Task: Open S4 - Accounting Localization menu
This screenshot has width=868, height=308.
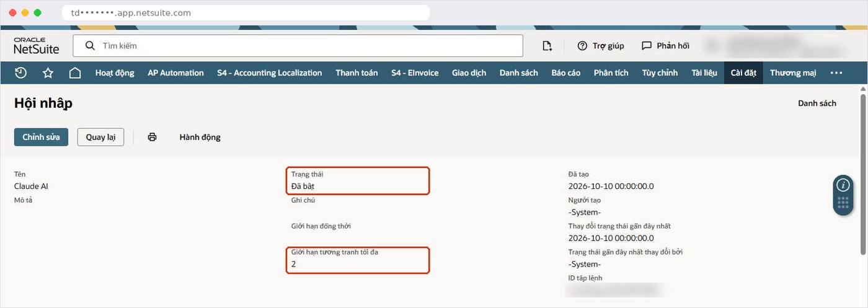Action: pos(270,73)
